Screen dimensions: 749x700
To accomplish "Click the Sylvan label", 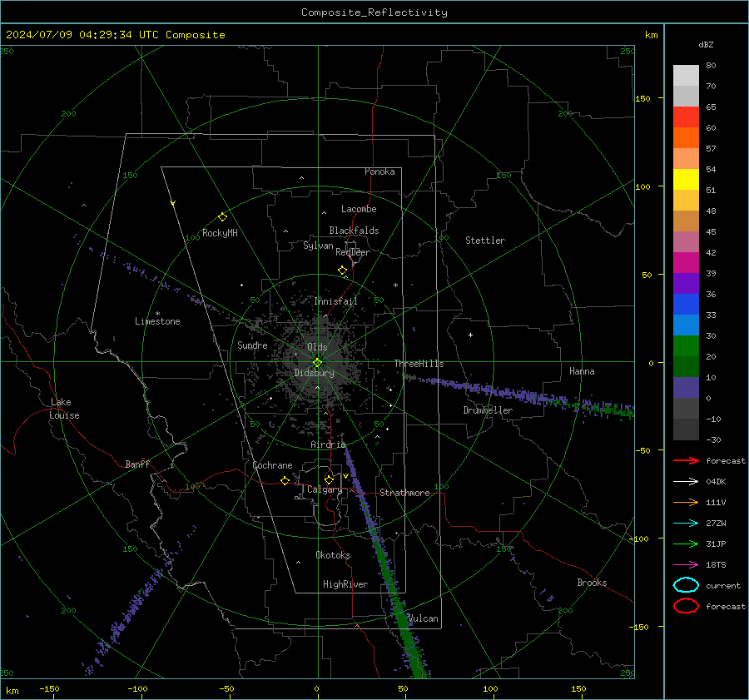I will point(318,246).
